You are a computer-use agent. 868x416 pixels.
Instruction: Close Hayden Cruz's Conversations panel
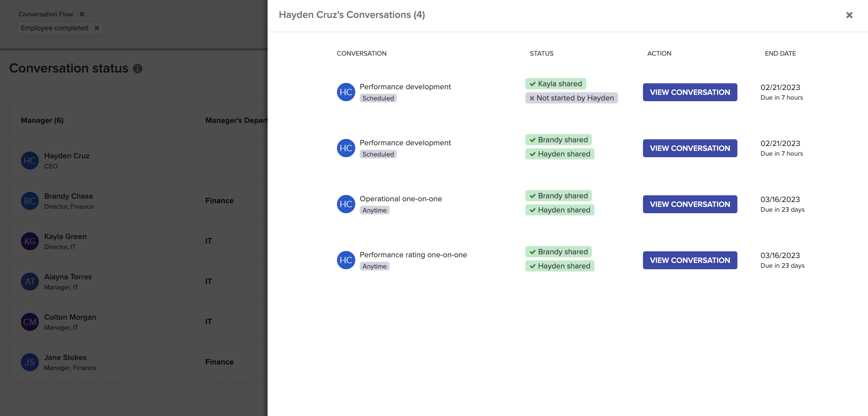tap(849, 15)
